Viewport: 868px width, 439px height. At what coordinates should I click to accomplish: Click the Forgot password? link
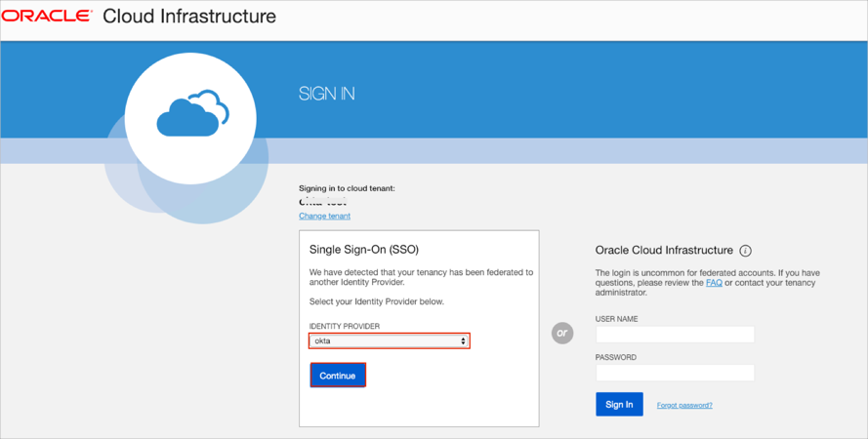tap(684, 405)
